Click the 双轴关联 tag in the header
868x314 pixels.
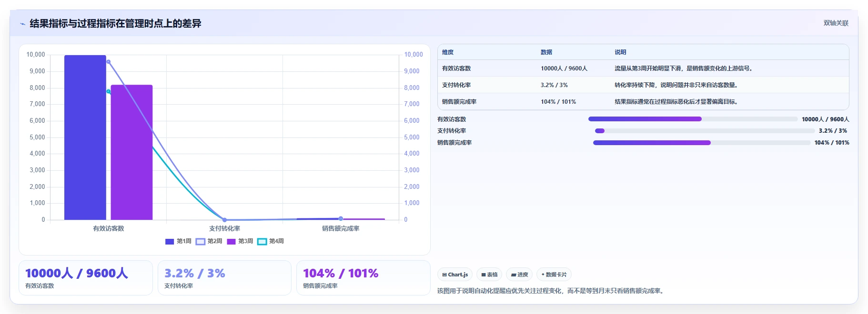pos(836,23)
